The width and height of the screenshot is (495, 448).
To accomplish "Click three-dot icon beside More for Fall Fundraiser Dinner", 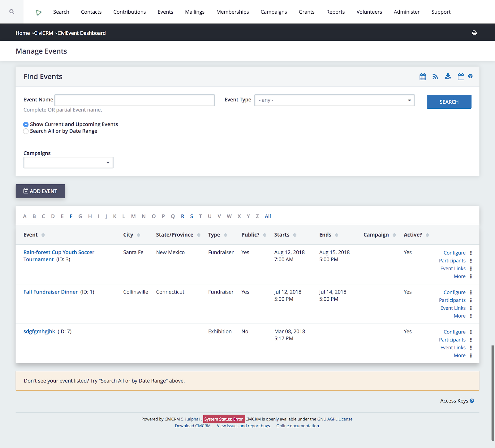I will [471, 316].
